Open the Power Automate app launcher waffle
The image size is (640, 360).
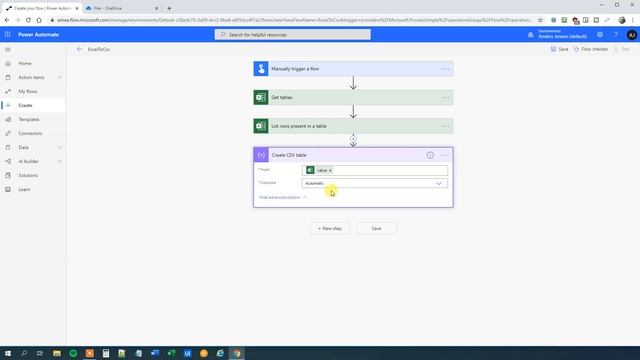(8, 35)
